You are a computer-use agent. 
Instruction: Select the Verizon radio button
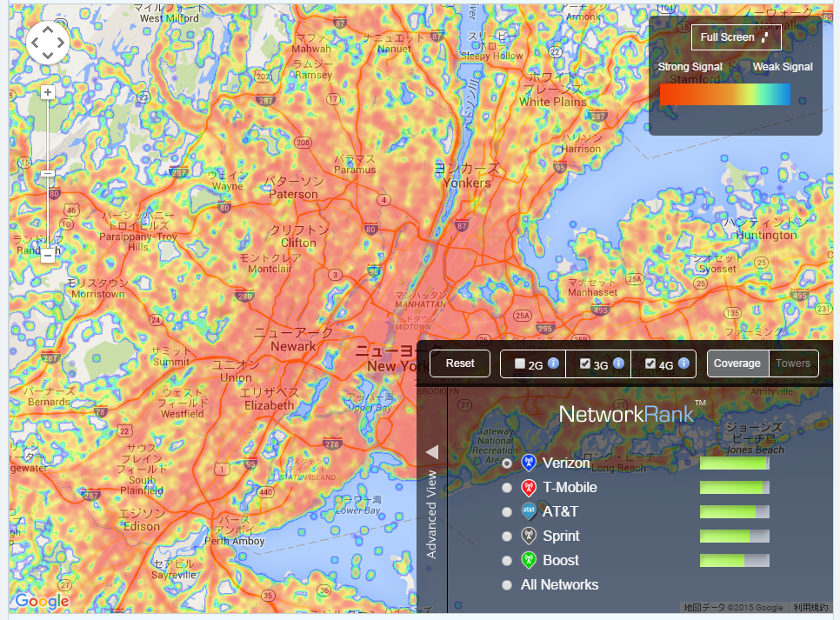coord(507,463)
